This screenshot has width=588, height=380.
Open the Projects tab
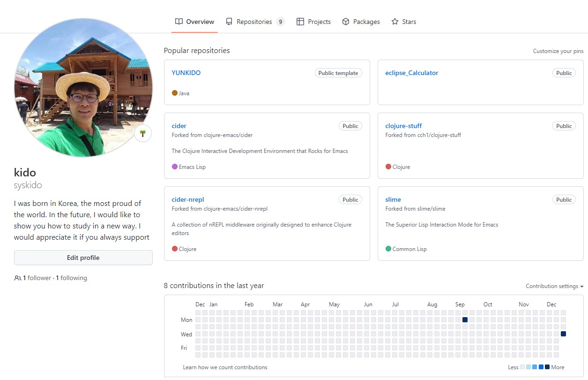pyautogui.click(x=313, y=22)
